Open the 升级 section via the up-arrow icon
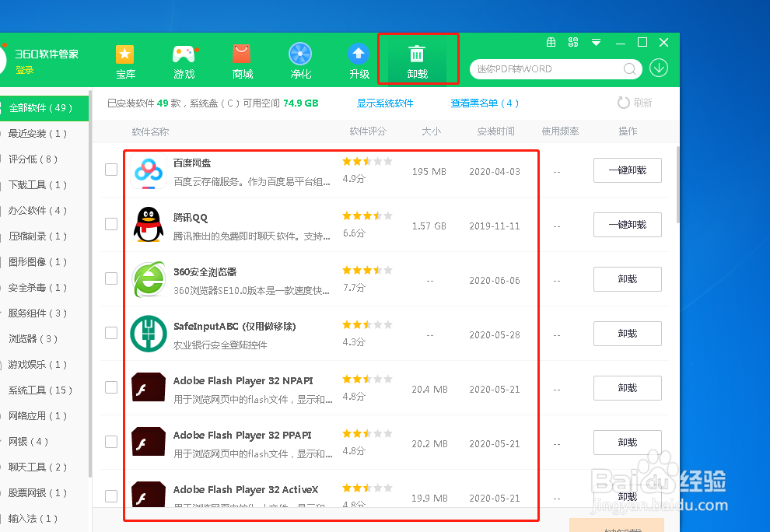The image size is (770, 532). click(358, 61)
